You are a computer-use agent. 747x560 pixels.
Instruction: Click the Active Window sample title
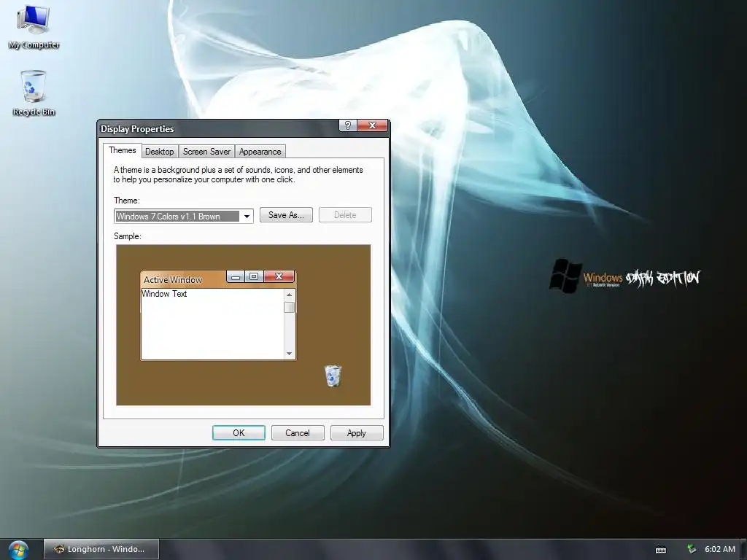(x=173, y=279)
